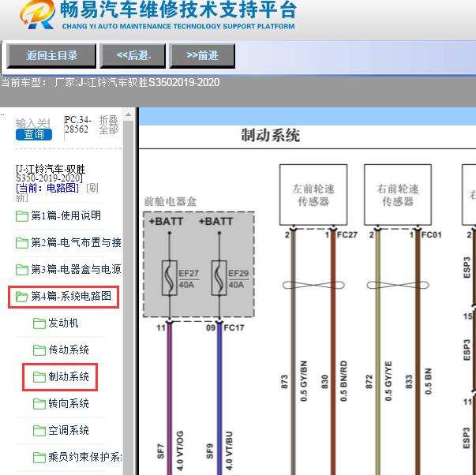Select 乘员约束保护系 in the tree
Viewport: 476px width, 475px height.
coord(85,457)
